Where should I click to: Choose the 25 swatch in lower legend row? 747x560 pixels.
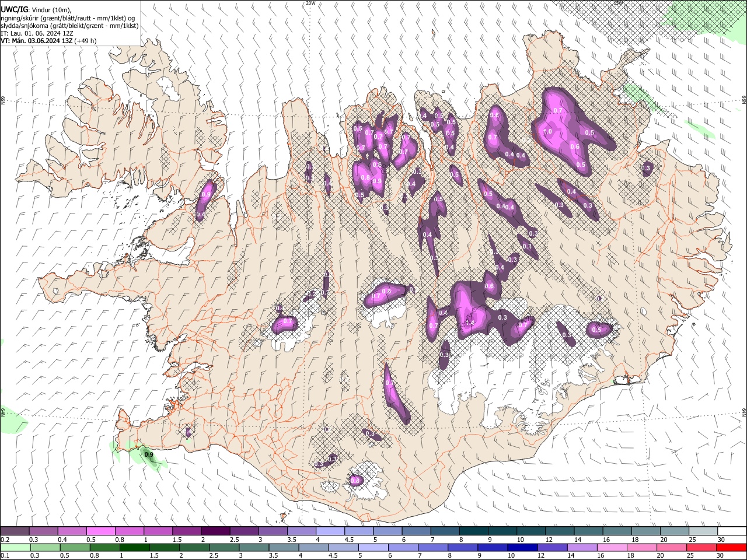click(700, 547)
